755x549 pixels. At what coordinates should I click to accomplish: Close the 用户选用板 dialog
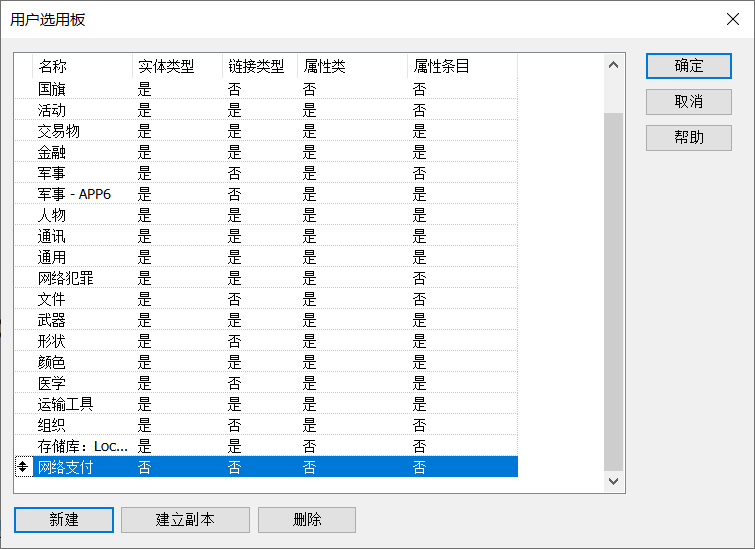click(733, 19)
